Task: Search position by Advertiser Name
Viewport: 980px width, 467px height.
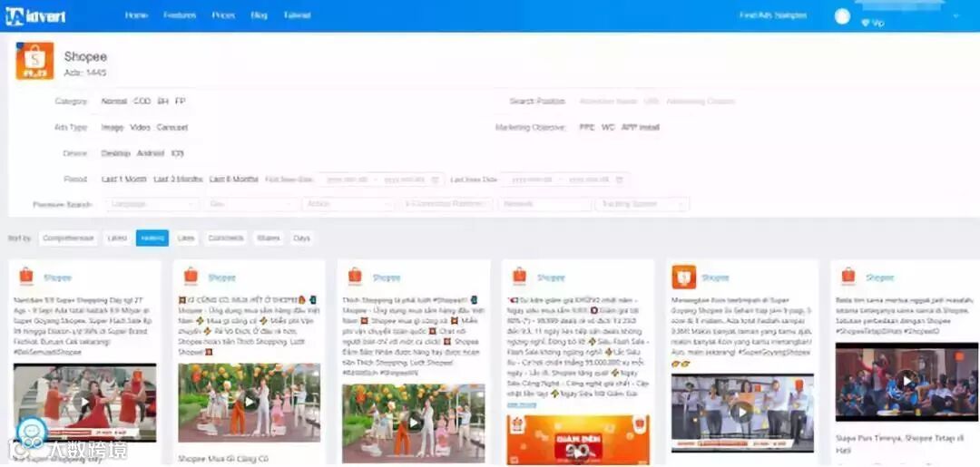Action: point(608,102)
